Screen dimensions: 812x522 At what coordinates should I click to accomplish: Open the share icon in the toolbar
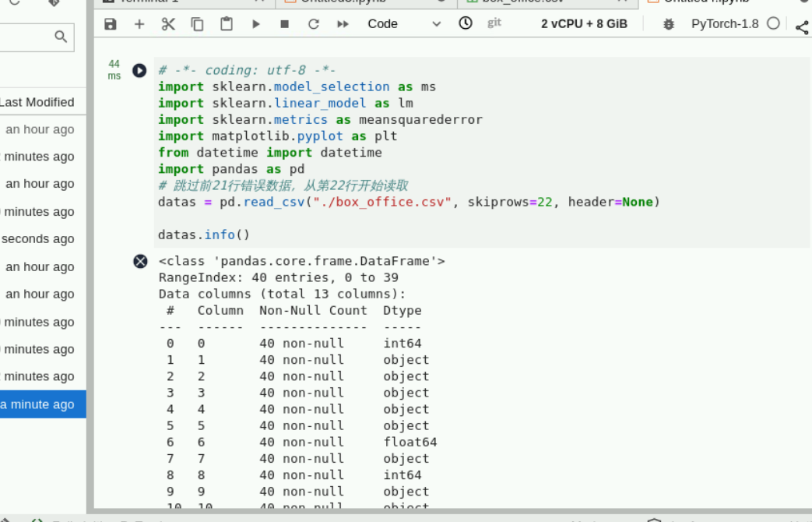(802, 27)
